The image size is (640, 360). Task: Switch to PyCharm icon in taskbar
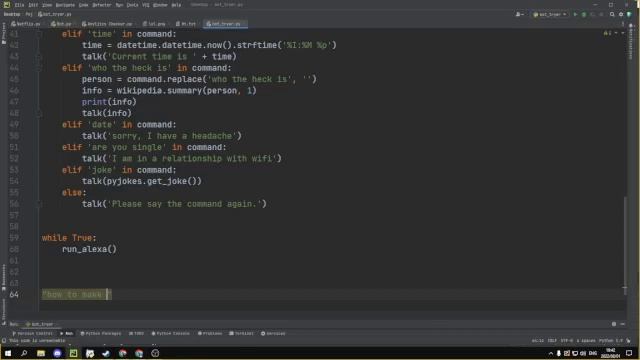click(73, 353)
